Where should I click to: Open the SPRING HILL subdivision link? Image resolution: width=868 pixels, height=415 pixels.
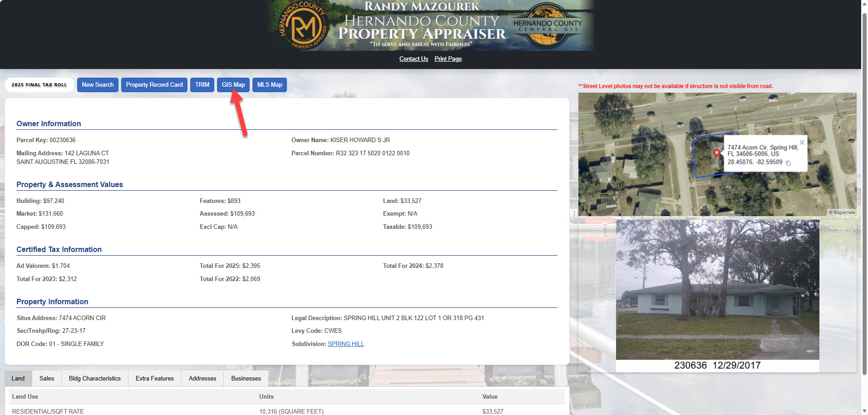(345, 344)
